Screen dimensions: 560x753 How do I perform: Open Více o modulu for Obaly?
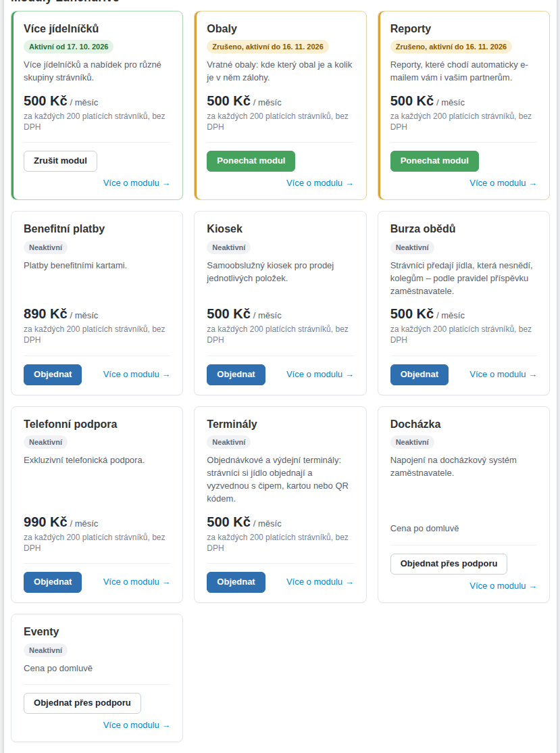320,183
